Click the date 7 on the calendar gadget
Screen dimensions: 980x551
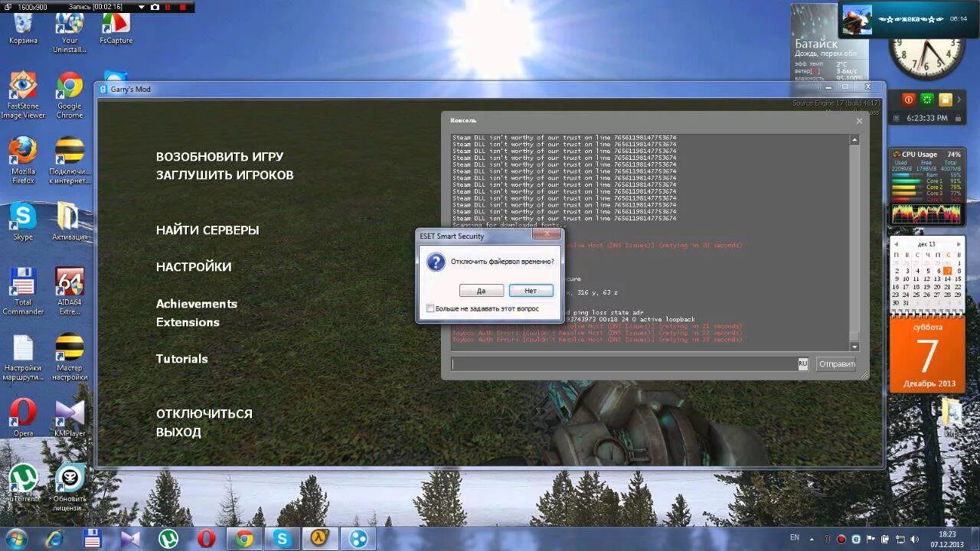(947, 270)
